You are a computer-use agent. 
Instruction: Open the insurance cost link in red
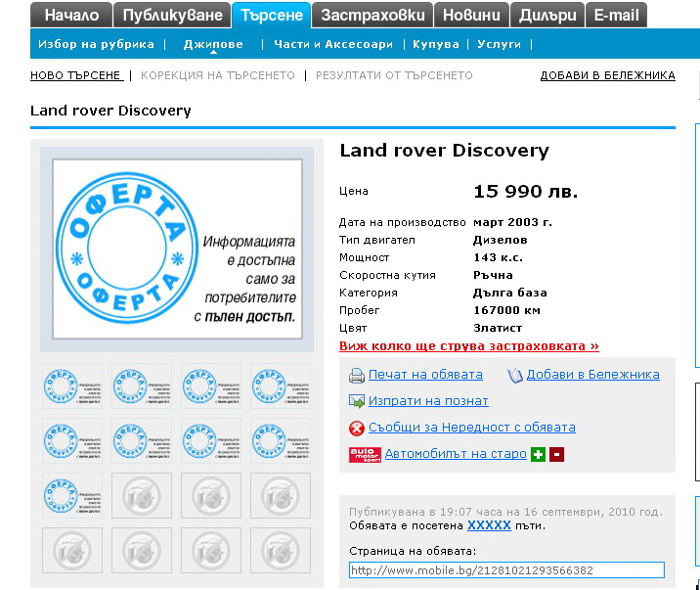(x=468, y=346)
